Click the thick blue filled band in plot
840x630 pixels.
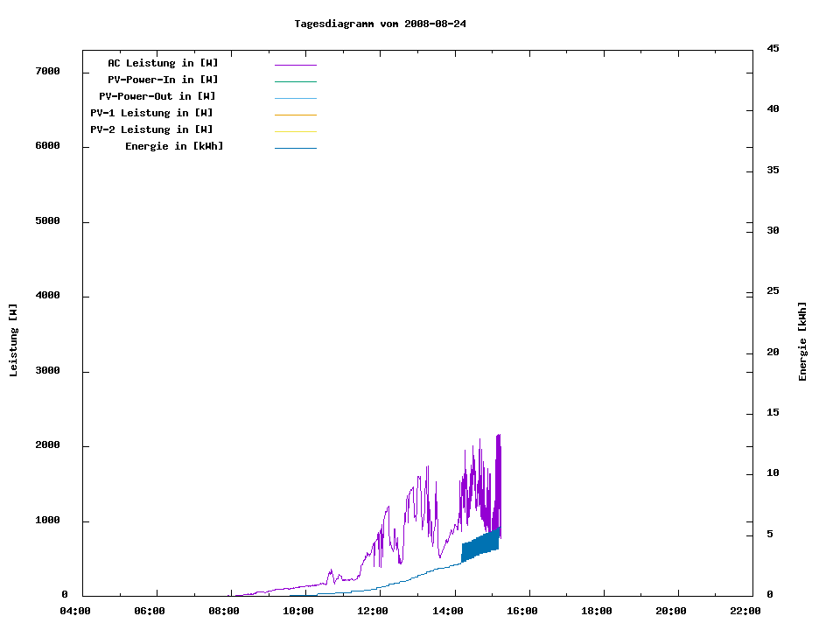point(479,545)
